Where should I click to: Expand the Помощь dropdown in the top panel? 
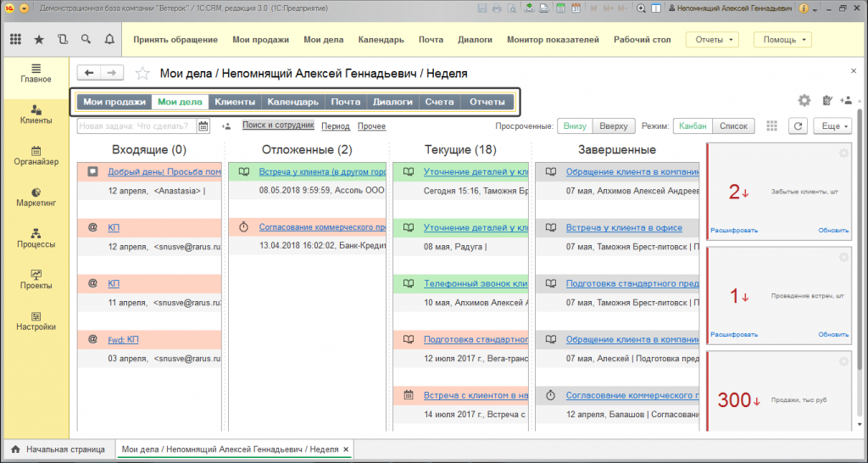[782, 40]
